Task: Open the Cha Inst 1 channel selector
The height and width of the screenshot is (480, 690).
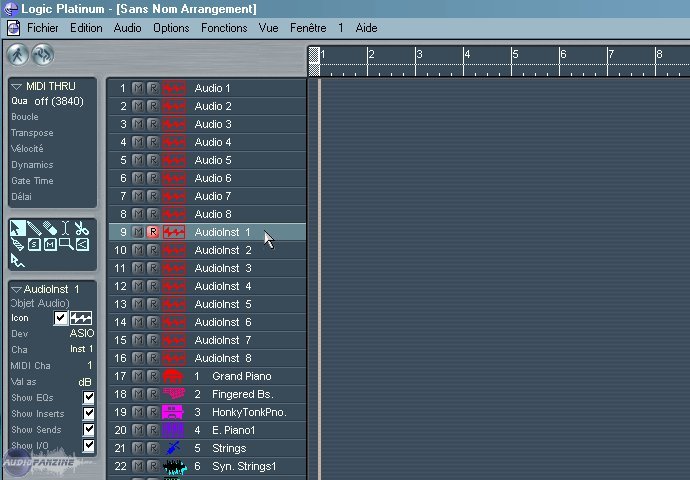Action: coord(82,349)
